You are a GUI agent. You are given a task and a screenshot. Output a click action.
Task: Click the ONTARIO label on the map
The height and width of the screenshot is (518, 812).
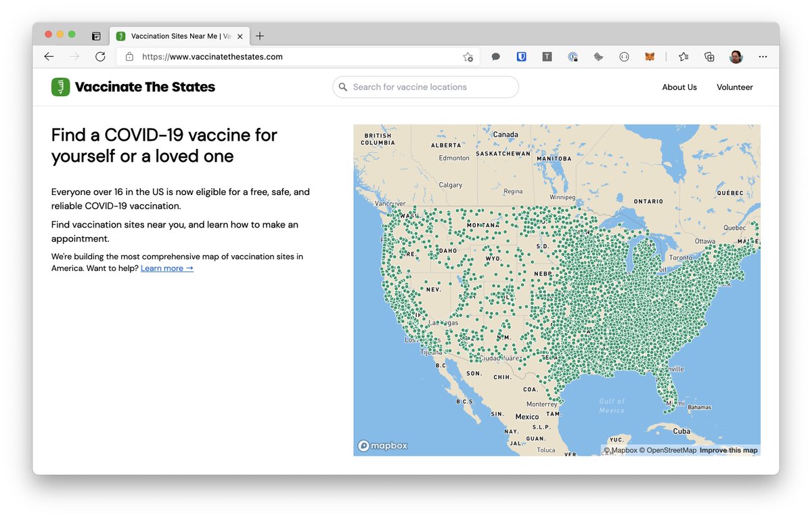648,201
